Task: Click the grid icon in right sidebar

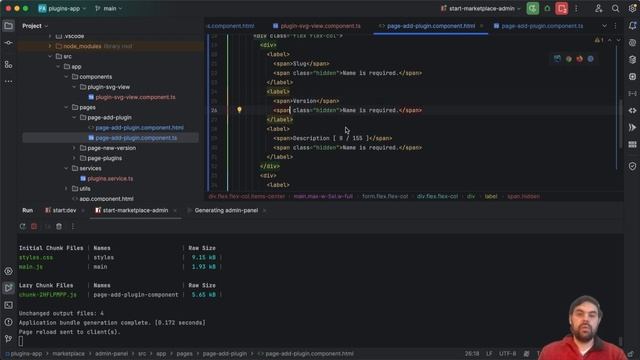Action: tap(632, 144)
